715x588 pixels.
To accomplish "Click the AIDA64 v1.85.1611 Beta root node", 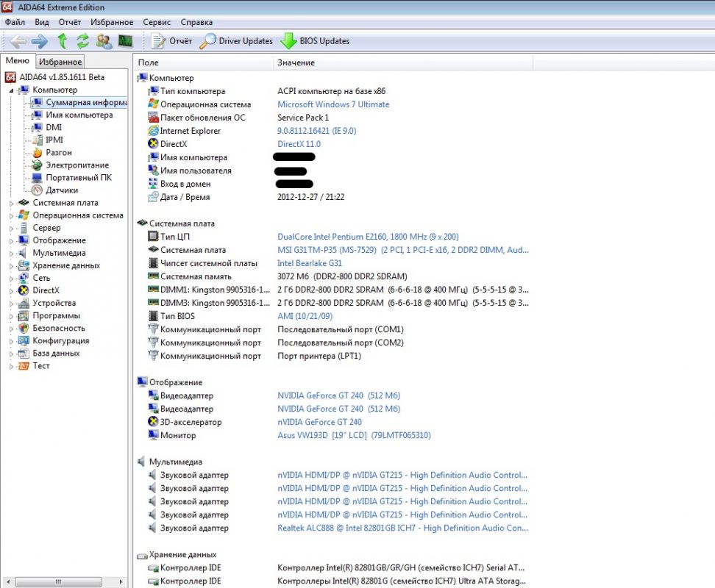I will coord(62,77).
